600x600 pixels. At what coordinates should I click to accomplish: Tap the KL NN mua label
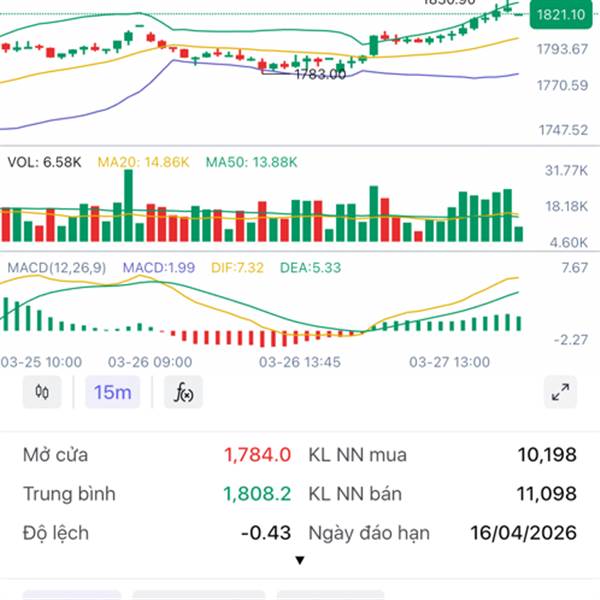pos(357,455)
